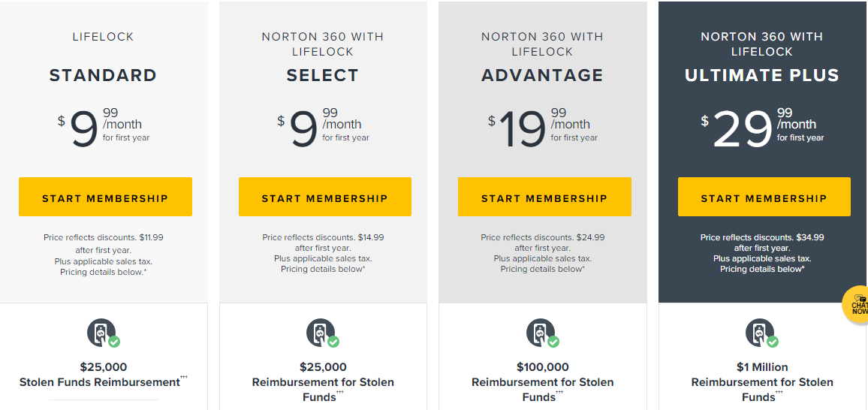Click the Standard plan stolen funds icon
This screenshot has width=868, height=410.
pyautogui.click(x=103, y=333)
